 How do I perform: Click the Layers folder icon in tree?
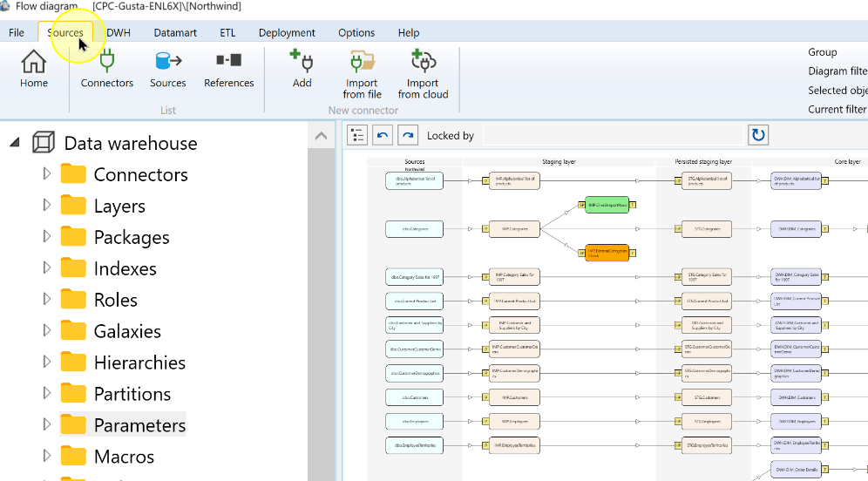tap(73, 206)
